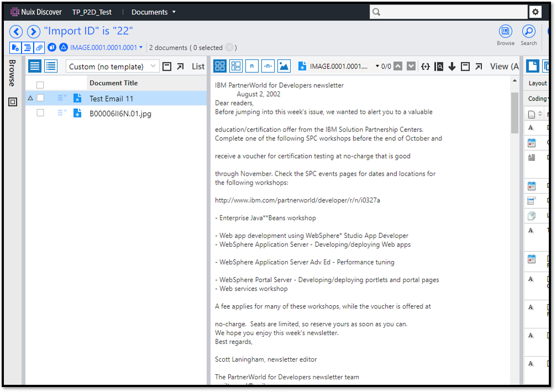Open the row action menu for Test Email 11
The image size is (556, 392).
(62, 98)
